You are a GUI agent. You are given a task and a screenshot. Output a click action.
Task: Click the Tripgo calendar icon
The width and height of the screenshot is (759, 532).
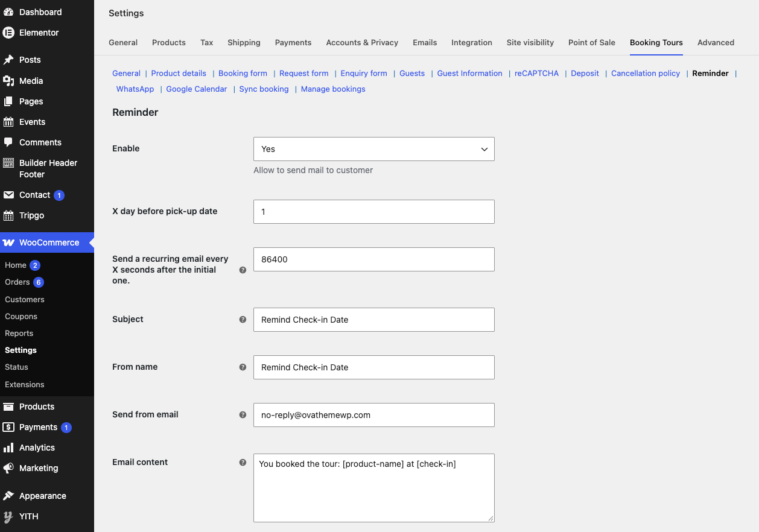coord(8,215)
